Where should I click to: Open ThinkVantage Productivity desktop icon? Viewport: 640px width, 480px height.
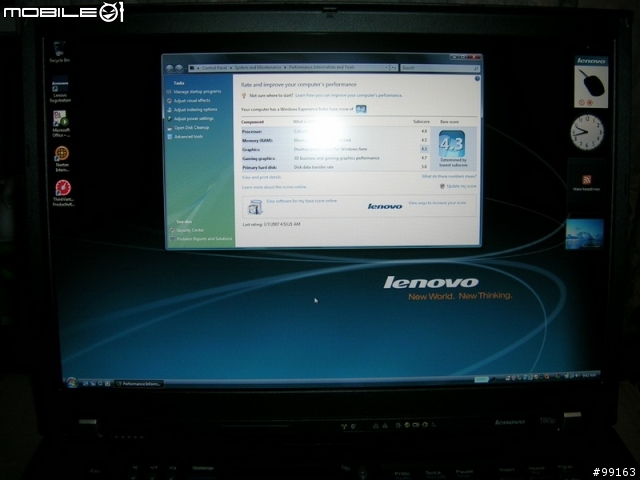63,193
